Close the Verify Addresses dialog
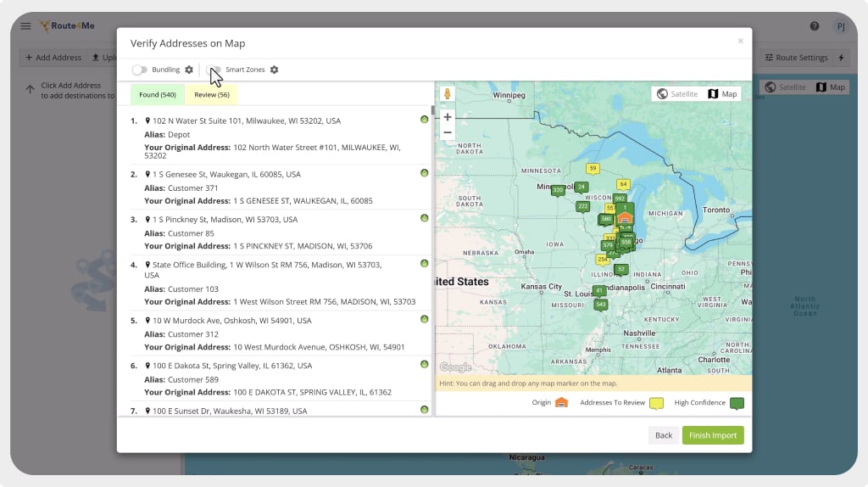The image size is (868, 487). 740,41
